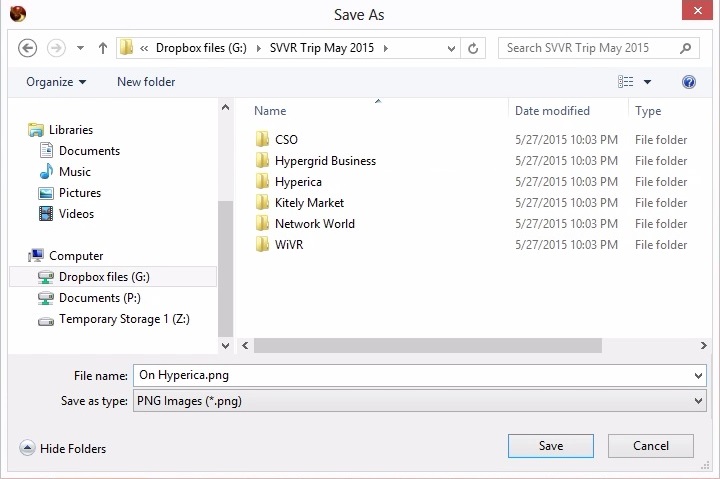The height and width of the screenshot is (479, 720).
Task: Select Dropbox files (G:) drive
Action: point(112,277)
